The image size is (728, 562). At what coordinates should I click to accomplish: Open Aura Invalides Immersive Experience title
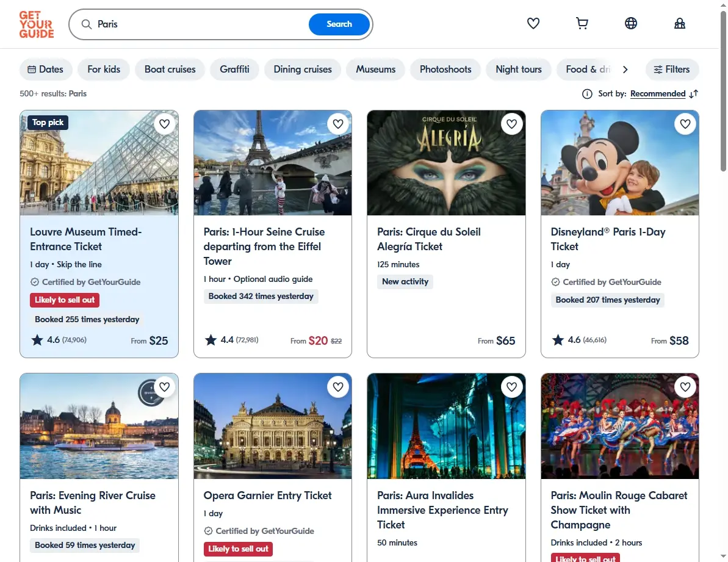click(x=442, y=510)
